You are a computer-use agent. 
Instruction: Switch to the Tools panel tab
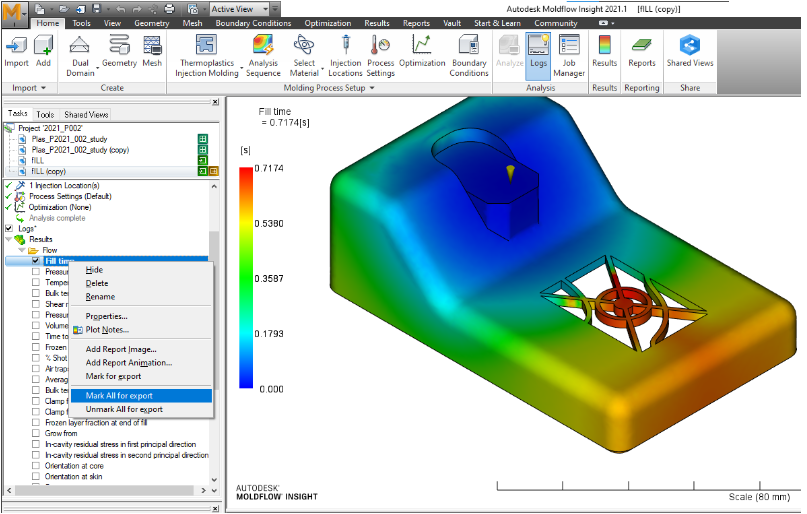click(x=45, y=115)
